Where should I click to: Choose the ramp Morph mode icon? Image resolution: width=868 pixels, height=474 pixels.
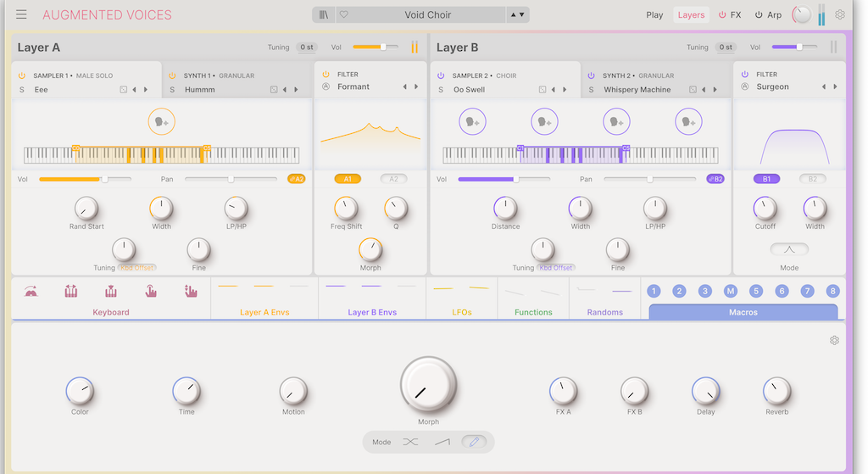coord(442,442)
